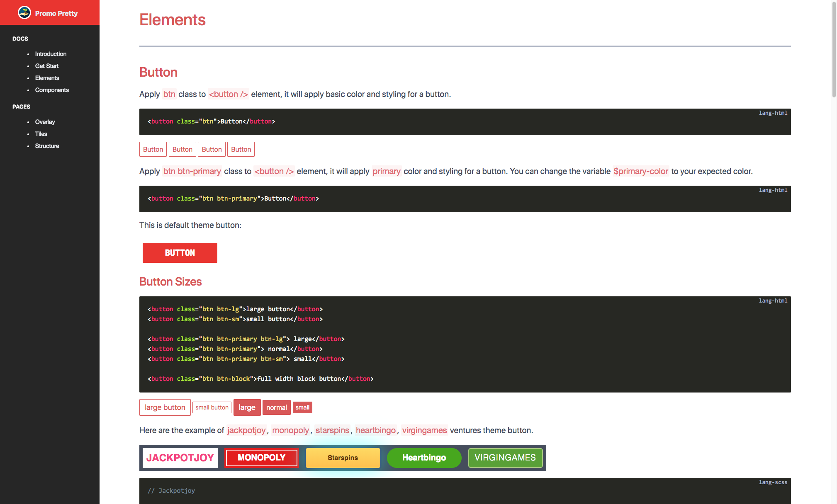Select Elements in the sidebar

[x=47, y=78]
